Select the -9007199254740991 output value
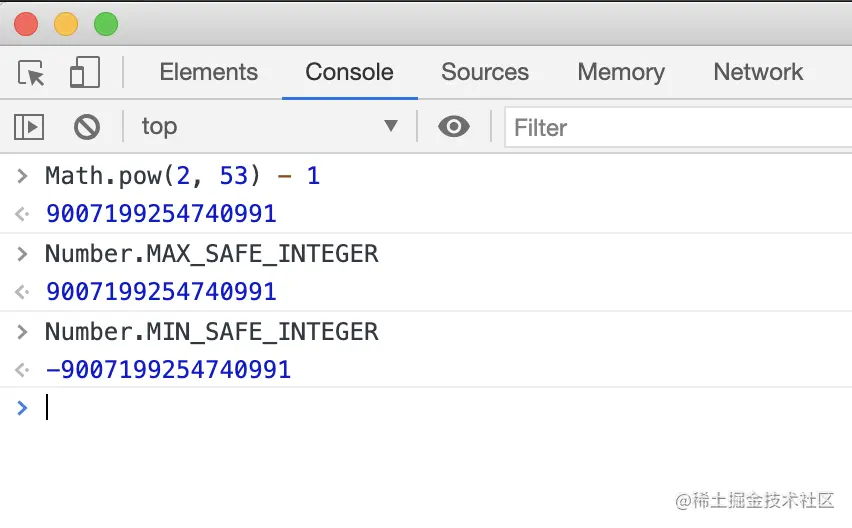 (168, 369)
